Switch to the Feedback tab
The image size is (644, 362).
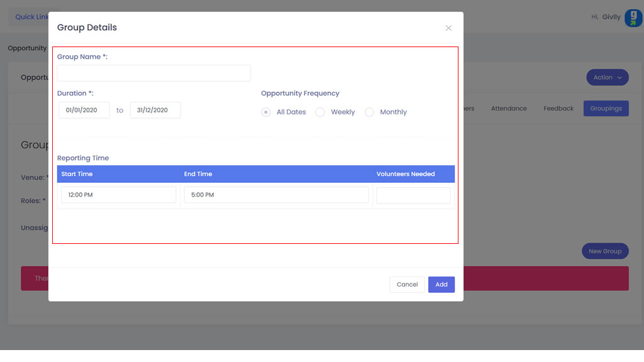tap(558, 109)
